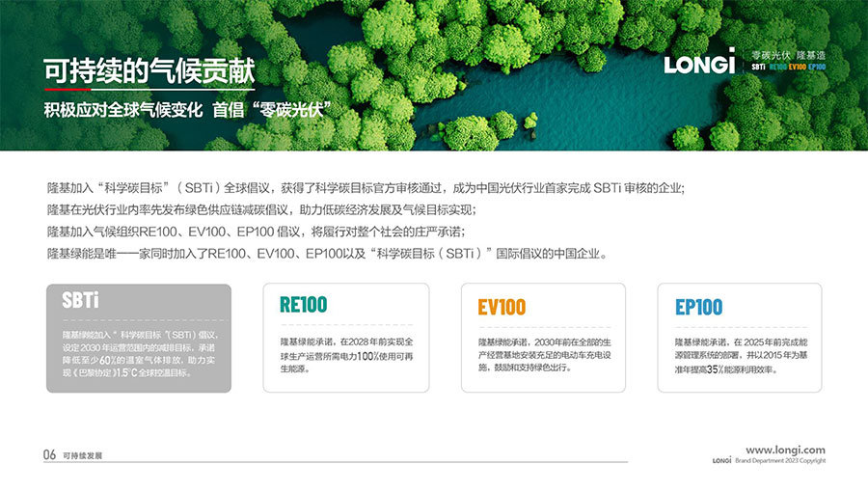The image size is (868, 492).
Task: Click the Brand Department 2023 Copyright text
Action: coord(780,460)
